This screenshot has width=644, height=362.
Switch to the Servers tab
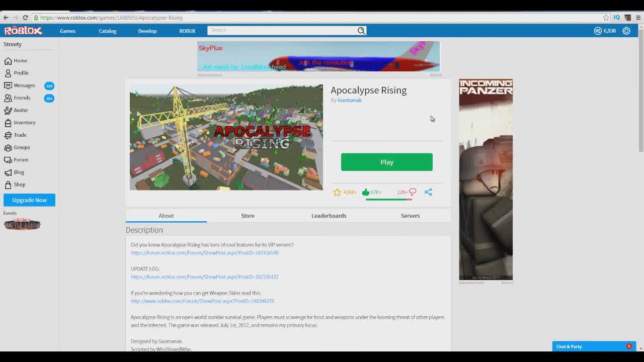pyautogui.click(x=410, y=216)
